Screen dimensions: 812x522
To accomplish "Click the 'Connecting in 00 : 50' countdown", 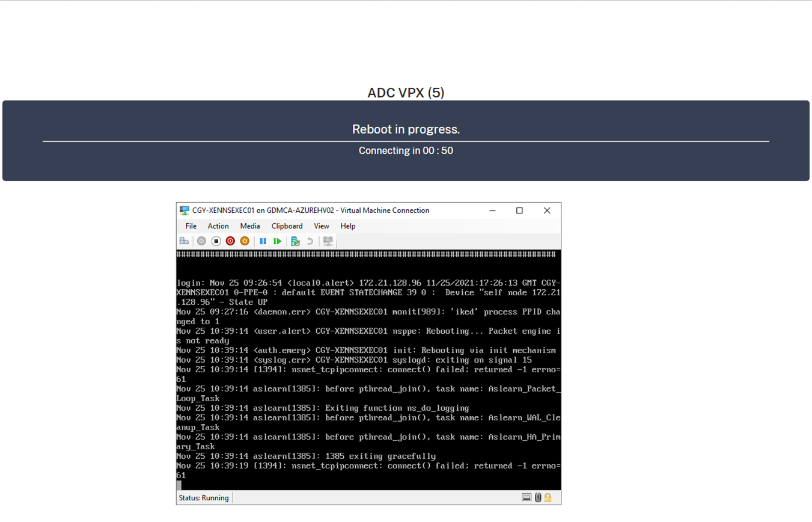I will [x=406, y=150].
